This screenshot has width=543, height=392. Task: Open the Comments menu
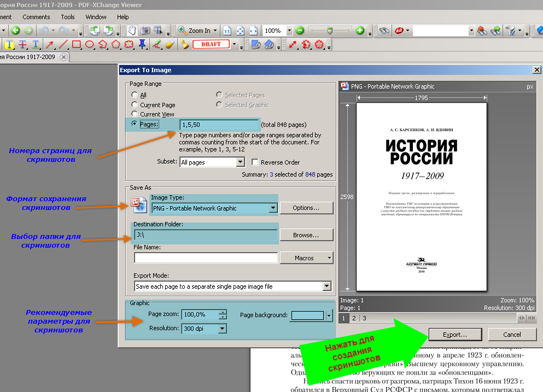pos(36,17)
